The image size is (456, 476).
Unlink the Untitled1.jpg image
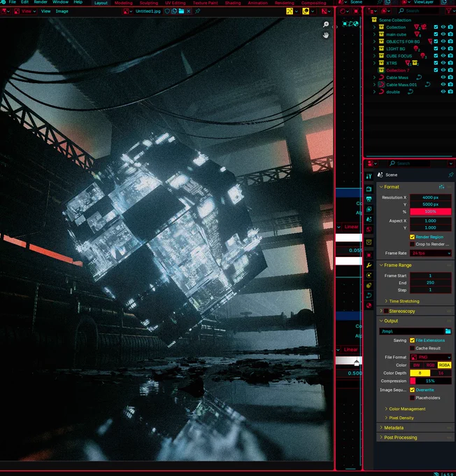click(x=188, y=11)
